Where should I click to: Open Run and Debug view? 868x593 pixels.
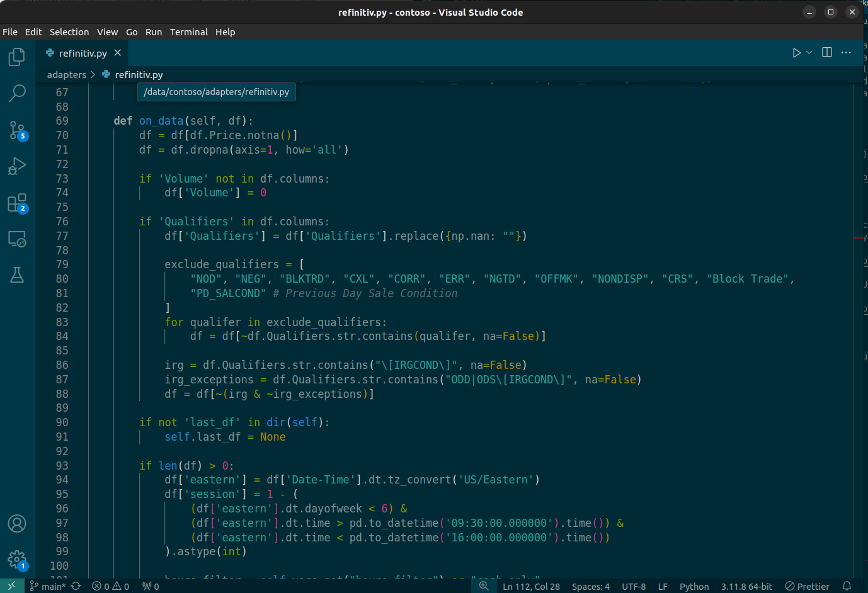(x=17, y=166)
